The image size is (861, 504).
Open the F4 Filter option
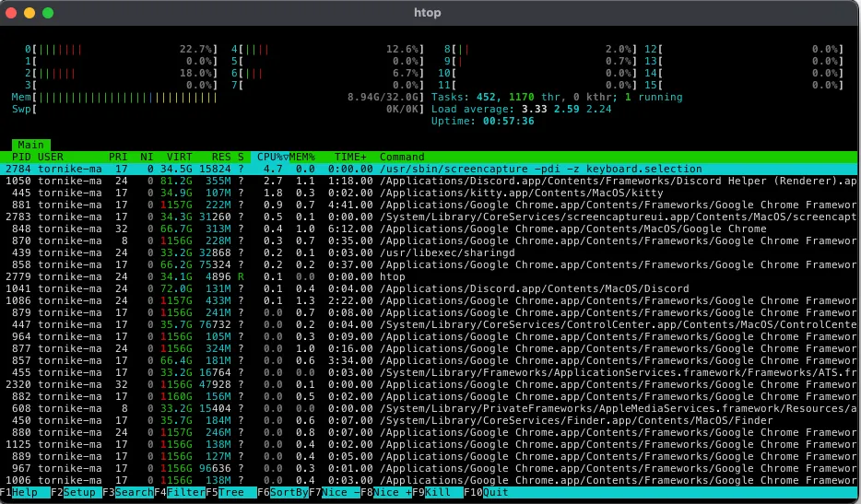point(180,492)
